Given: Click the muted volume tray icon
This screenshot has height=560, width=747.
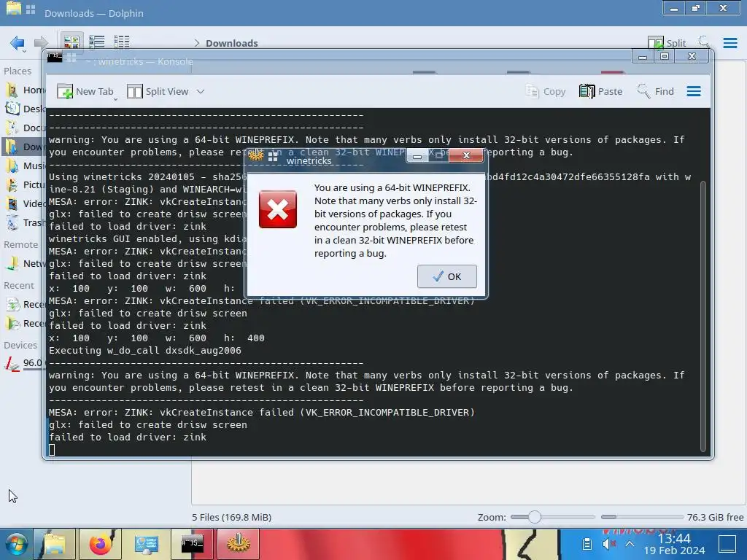Looking at the screenshot, I should (609, 544).
